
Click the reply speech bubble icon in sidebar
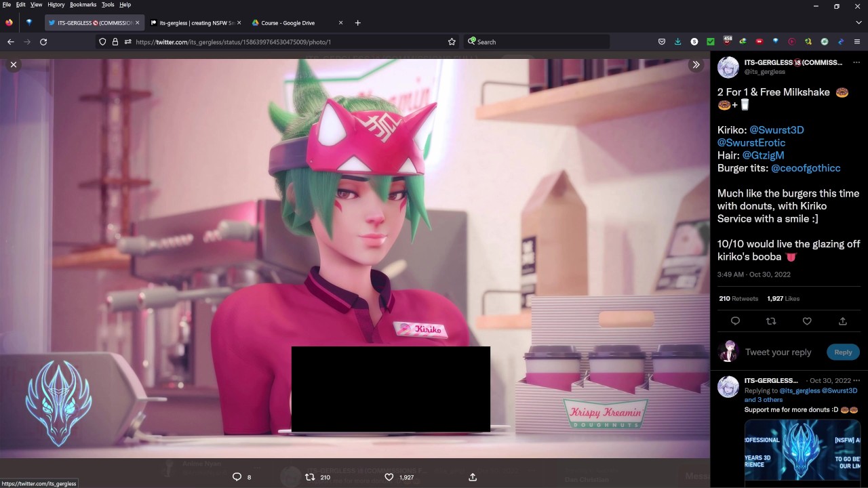(735, 321)
